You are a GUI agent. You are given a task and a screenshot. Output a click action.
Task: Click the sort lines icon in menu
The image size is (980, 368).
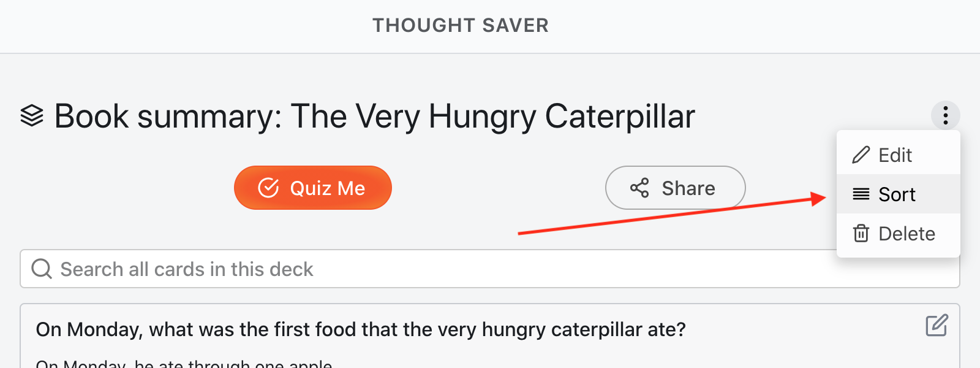[x=861, y=194]
